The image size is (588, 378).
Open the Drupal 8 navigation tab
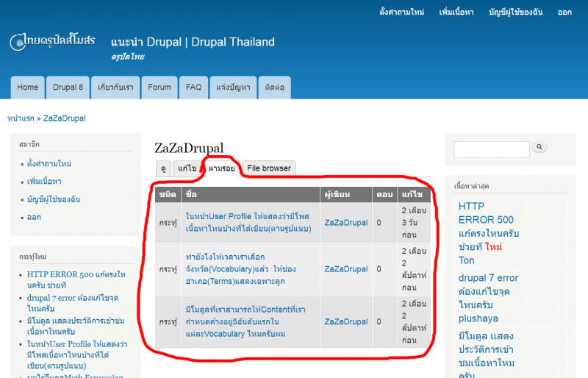point(68,88)
